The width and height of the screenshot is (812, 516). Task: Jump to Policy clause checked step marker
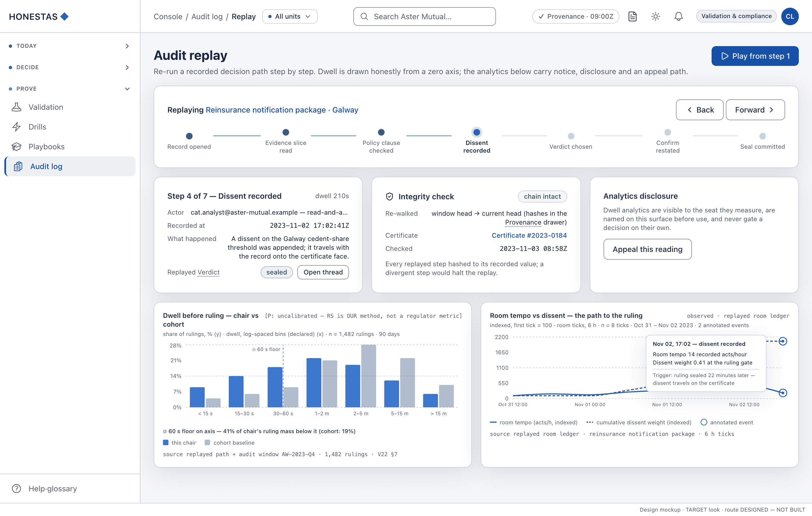381,132
